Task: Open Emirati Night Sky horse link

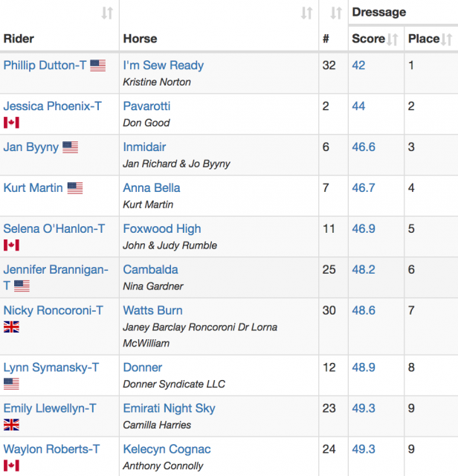Action: (169, 408)
